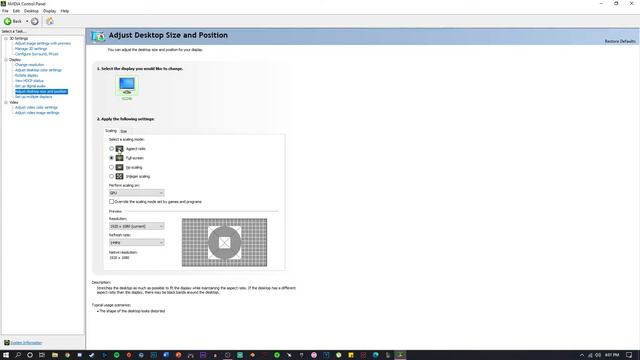Open Adjust image settings with preview
Viewport: 640px width, 360px height.
[43, 43]
